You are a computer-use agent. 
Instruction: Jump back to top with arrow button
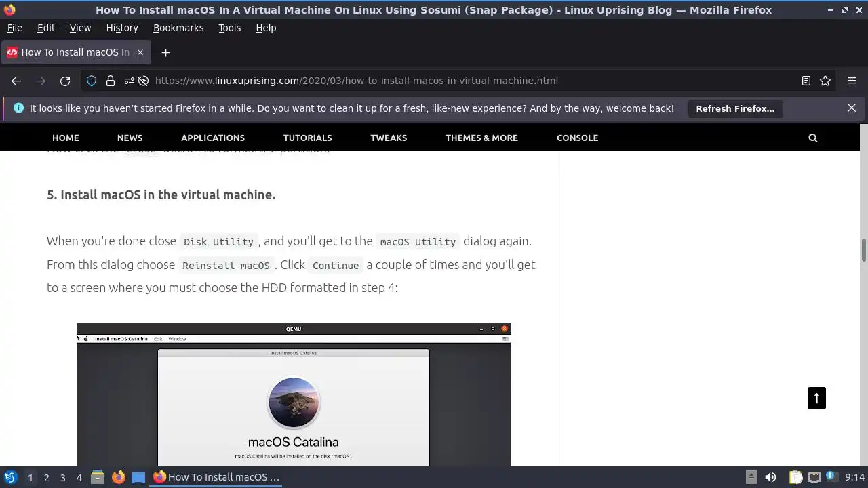pos(816,398)
